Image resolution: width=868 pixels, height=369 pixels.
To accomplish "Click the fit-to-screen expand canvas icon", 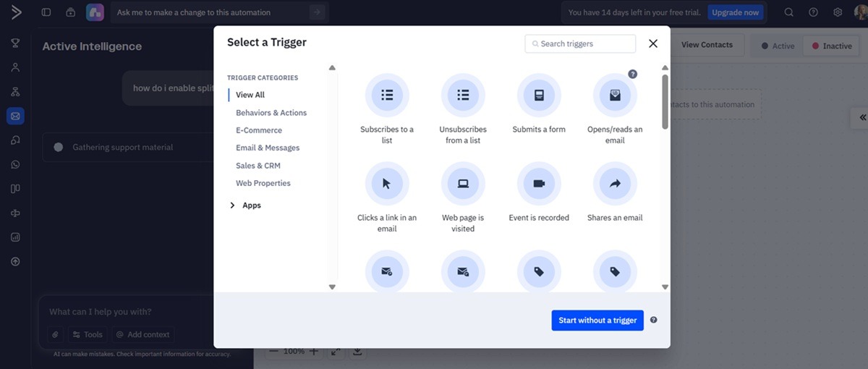I will point(336,351).
